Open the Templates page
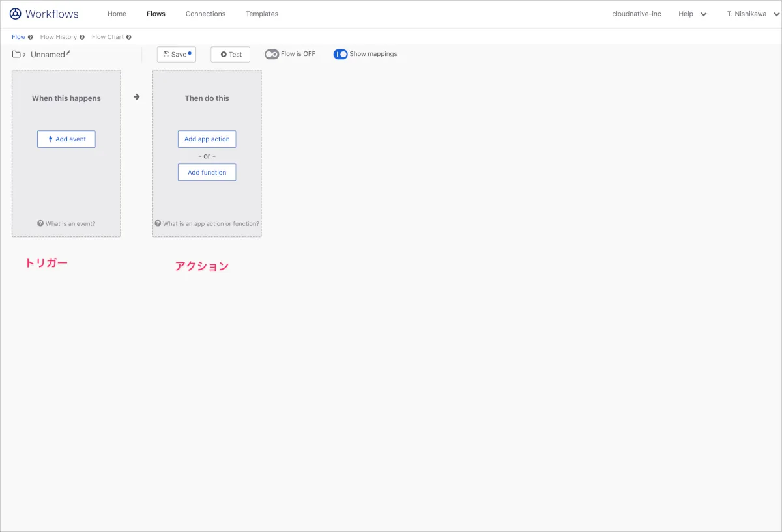This screenshot has width=782, height=532. (x=262, y=14)
